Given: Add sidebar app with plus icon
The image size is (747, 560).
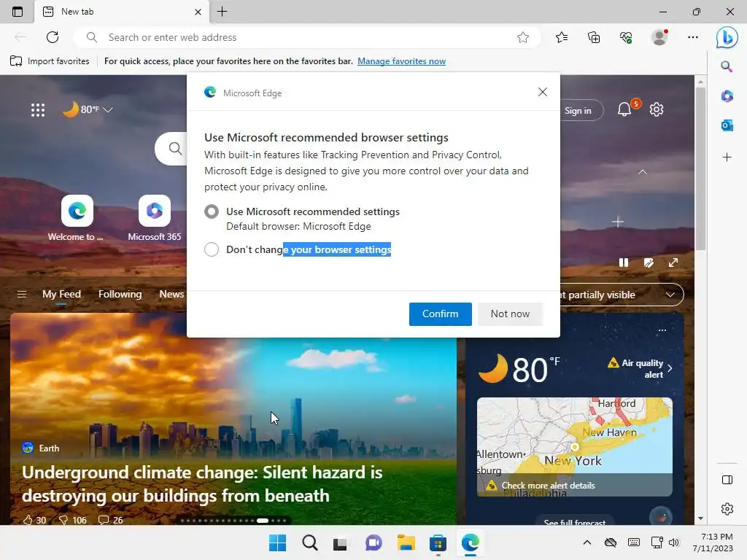Looking at the screenshot, I should (727, 157).
